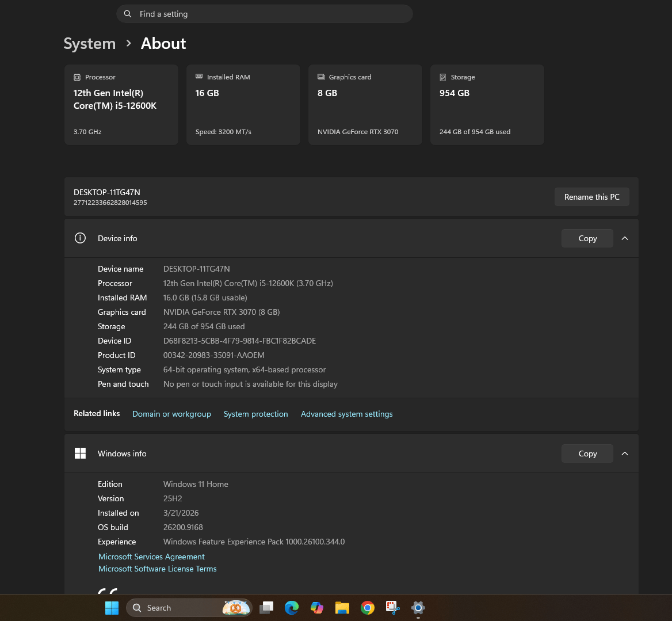Click Processor value in Device info list
672x621 pixels.
(x=248, y=283)
